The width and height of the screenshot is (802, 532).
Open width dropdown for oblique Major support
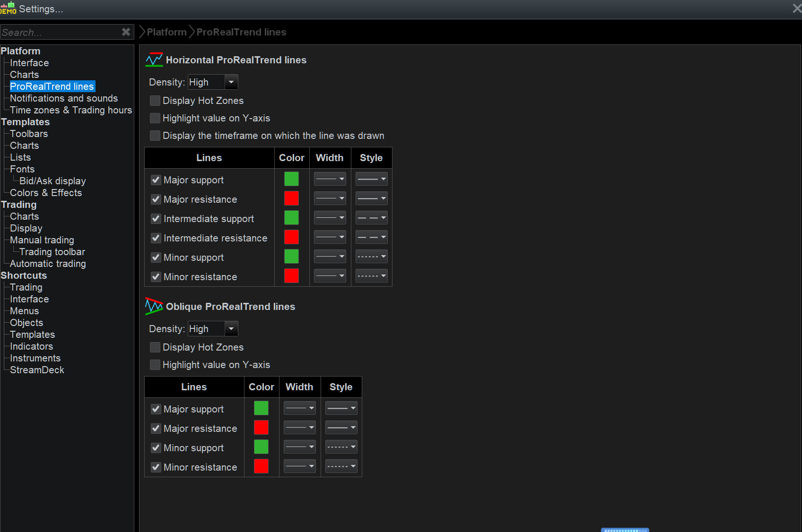(300, 408)
